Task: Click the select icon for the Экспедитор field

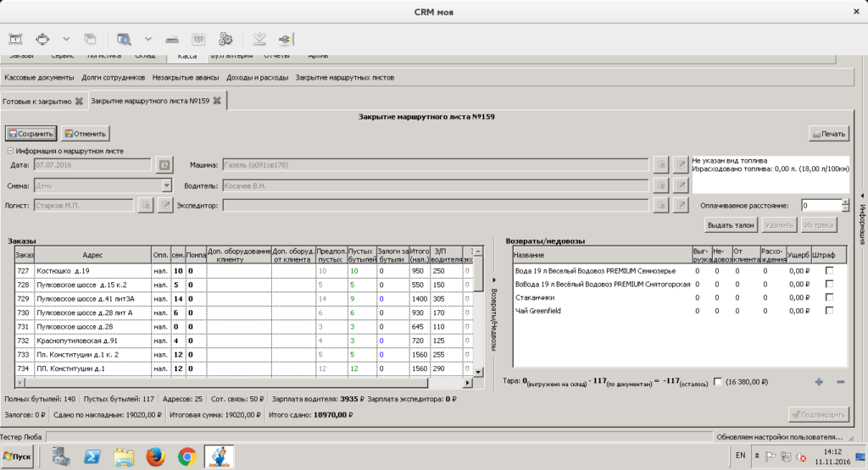Action: [660, 205]
